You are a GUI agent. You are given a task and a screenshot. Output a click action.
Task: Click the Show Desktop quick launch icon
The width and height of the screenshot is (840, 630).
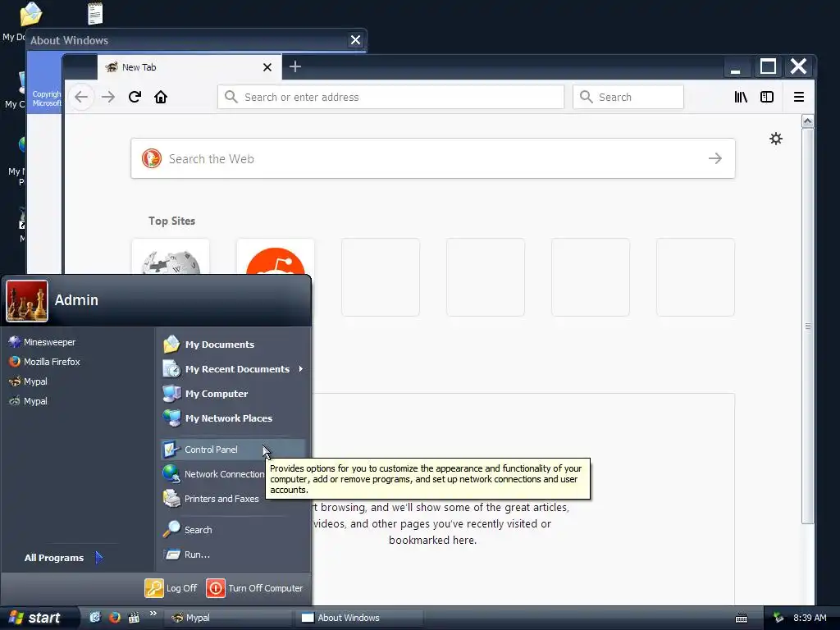[x=95, y=618]
